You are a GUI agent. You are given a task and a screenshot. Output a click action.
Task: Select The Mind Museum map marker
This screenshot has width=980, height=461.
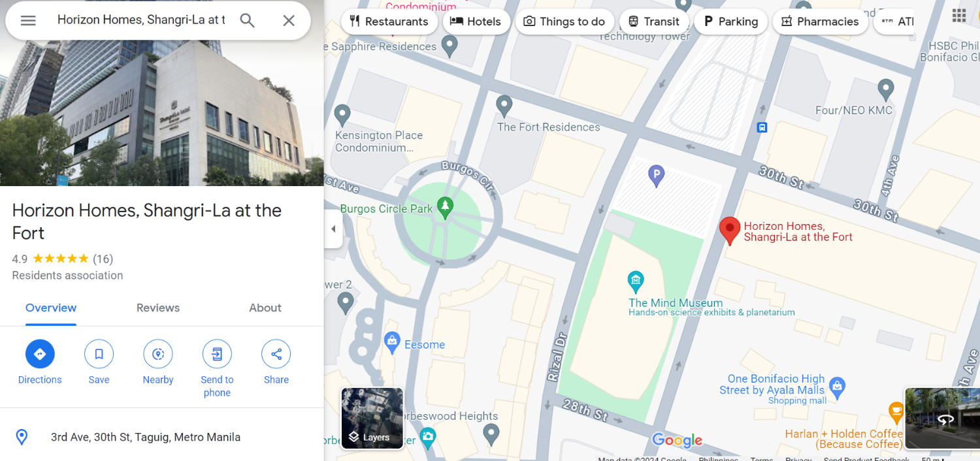pos(635,281)
